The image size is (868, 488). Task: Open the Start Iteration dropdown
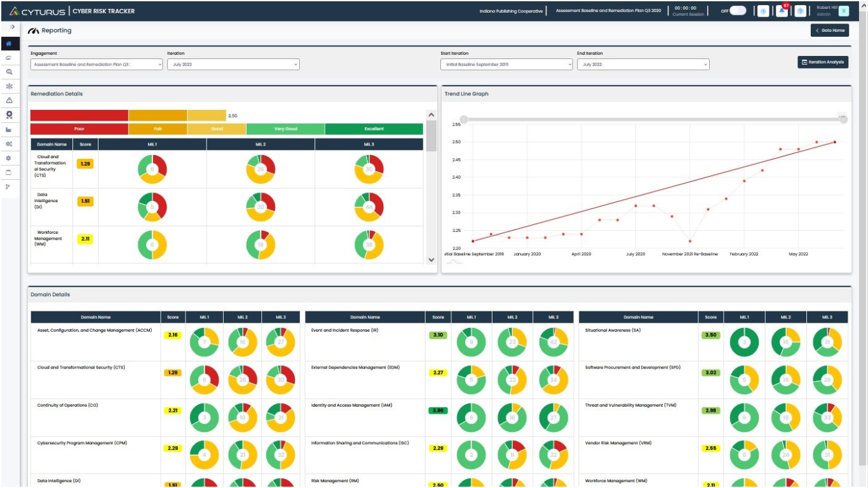point(506,64)
